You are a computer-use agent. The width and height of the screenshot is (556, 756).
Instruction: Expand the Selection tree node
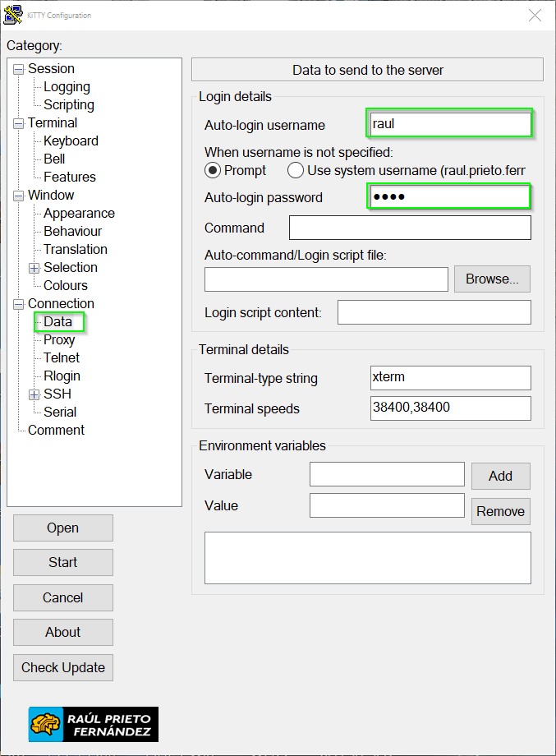[34, 268]
